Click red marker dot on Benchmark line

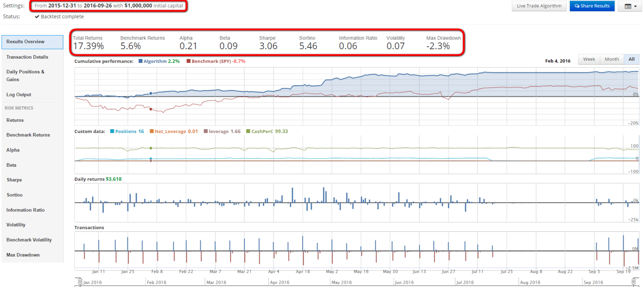(x=151, y=109)
